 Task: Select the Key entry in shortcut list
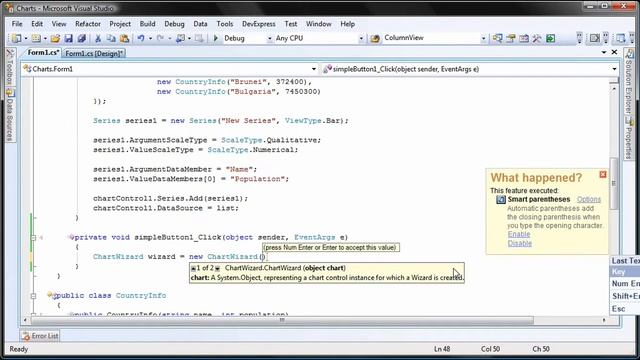click(625, 272)
